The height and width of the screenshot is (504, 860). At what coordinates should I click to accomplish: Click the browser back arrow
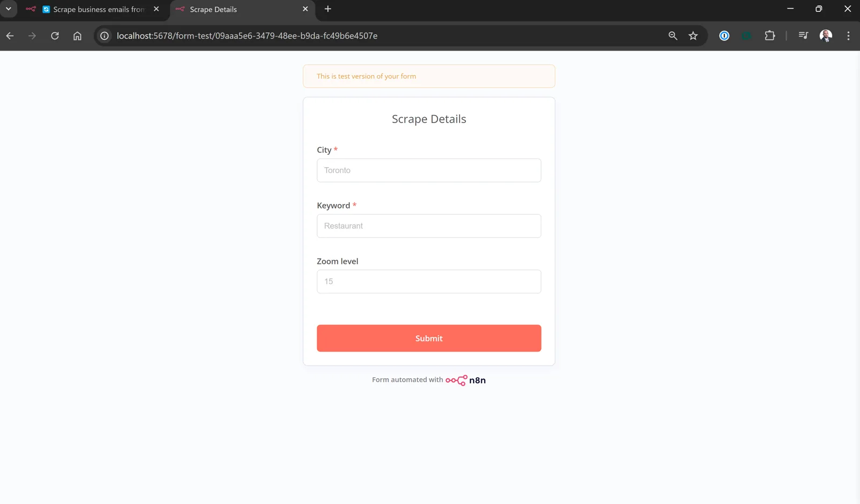(10, 35)
